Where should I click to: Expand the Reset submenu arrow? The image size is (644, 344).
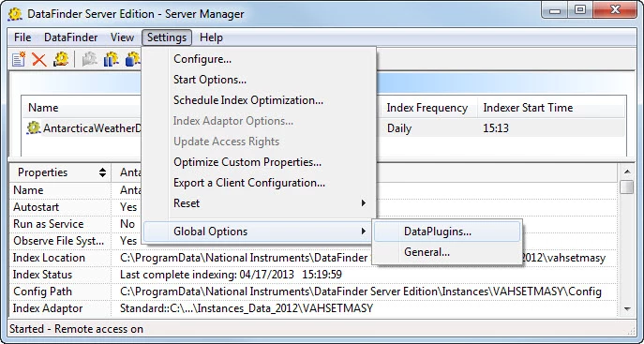pos(363,203)
